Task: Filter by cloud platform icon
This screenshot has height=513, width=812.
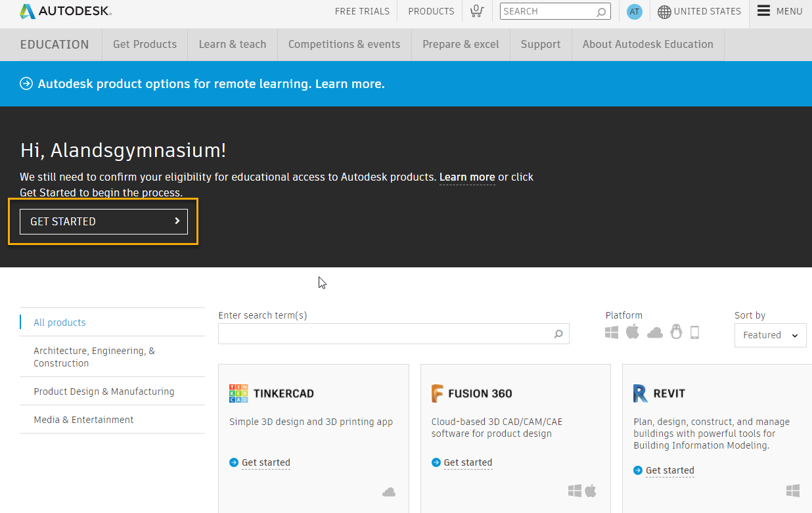Action: click(655, 333)
